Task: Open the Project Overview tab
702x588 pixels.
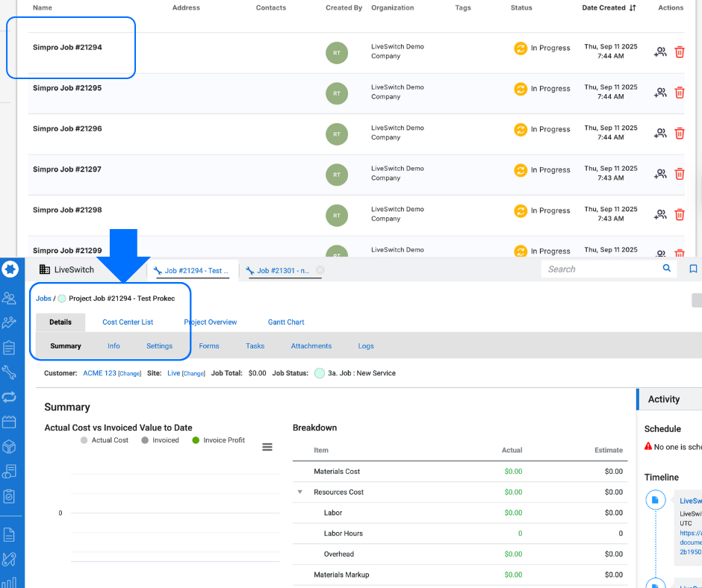Action: (210, 322)
